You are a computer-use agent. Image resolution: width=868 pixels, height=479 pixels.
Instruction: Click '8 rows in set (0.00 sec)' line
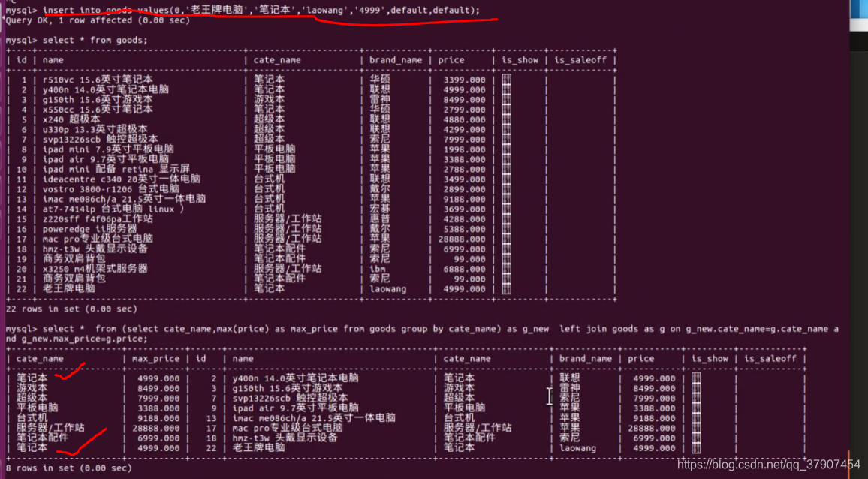[x=68, y=468]
